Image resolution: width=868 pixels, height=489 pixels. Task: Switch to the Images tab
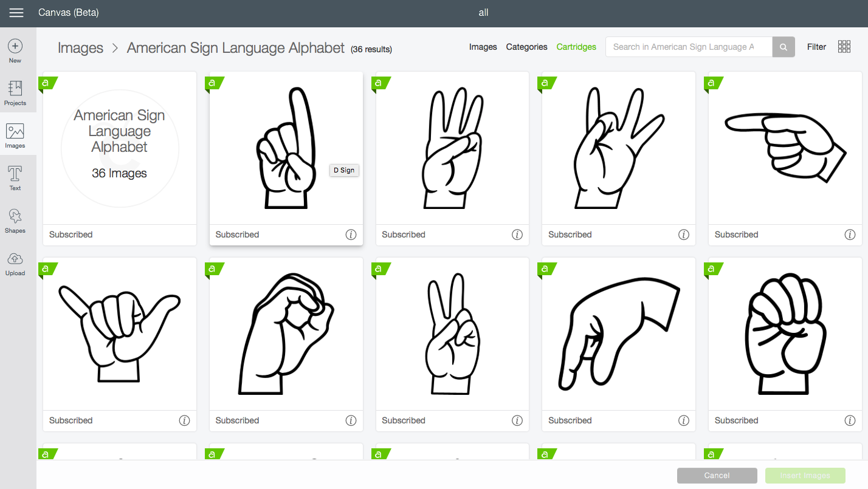click(483, 47)
